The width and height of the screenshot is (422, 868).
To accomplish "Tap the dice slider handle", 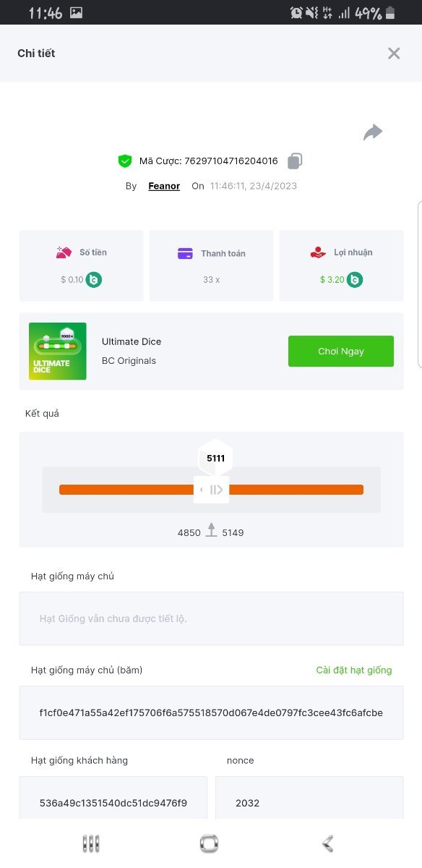I will pyautogui.click(x=212, y=490).
